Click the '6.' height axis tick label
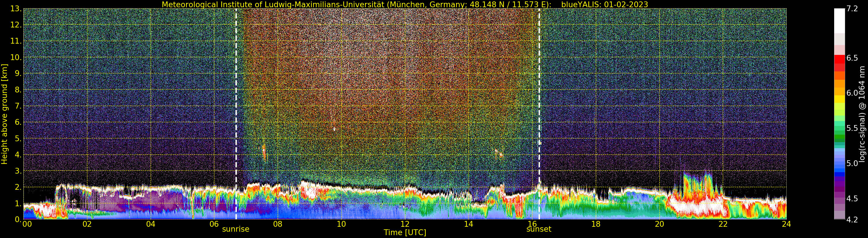 click(18, 122)
